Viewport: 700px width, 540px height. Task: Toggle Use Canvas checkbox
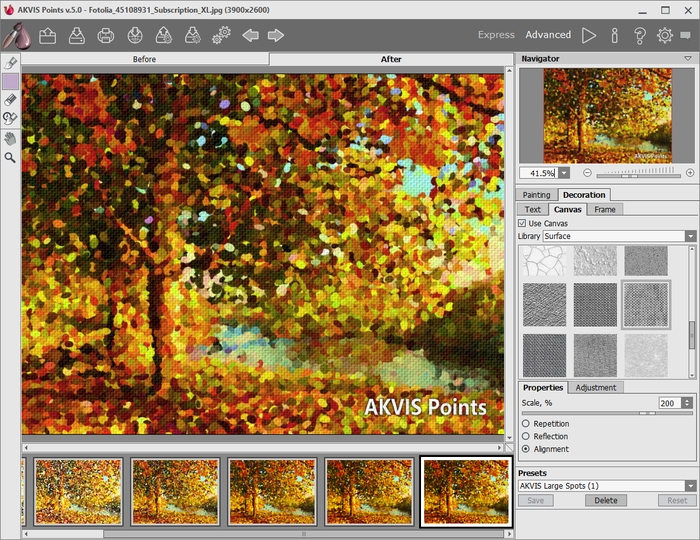(x=522, y=223)
